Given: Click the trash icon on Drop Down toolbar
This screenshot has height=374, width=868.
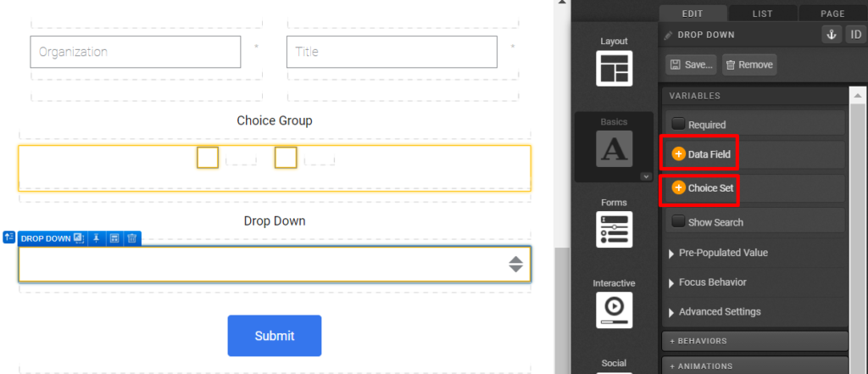Looking at the screenshot, I should [x=131, y=238].
